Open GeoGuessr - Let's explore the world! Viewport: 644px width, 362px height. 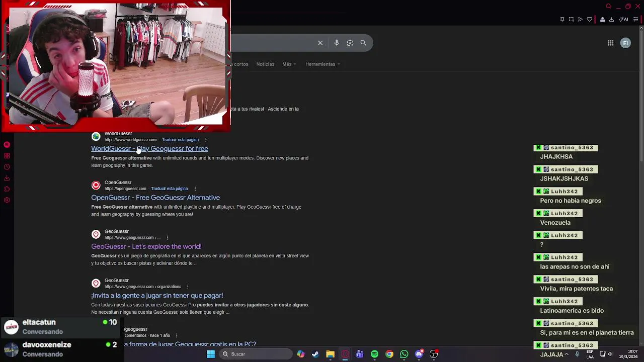(146, 246)
